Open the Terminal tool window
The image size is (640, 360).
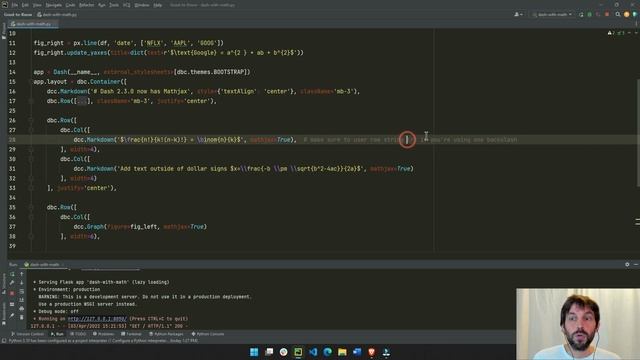point(131,334)
